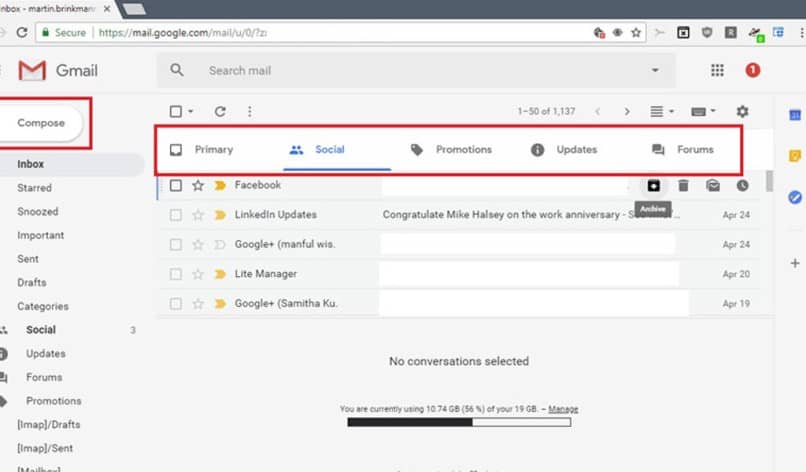Open Google apps grid
The width and height of the screenshot is (806, 472).
pyautogui.click(x=717, y=70)
